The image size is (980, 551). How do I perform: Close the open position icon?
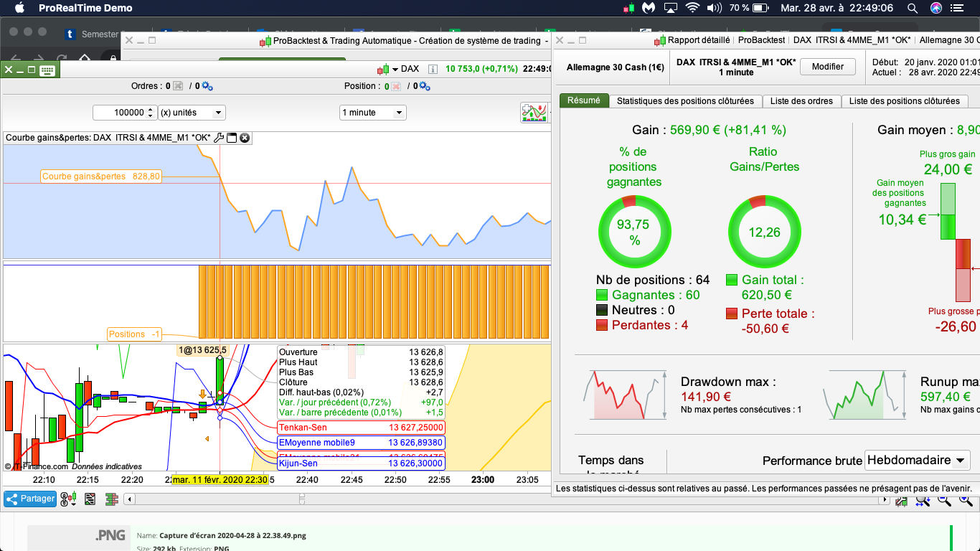(x=395, y=86)
